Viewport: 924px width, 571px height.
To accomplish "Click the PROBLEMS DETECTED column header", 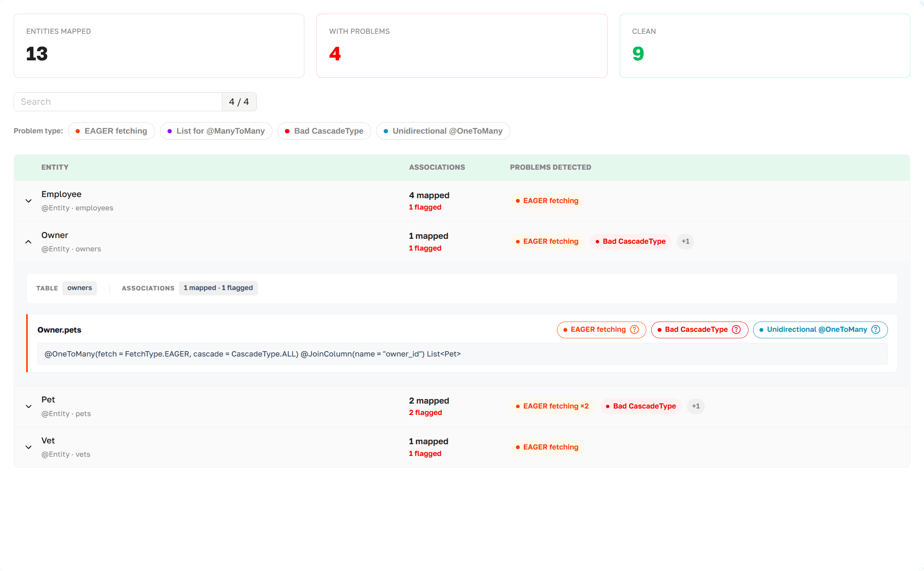I will pyautogui.click(x=551, y=167).
